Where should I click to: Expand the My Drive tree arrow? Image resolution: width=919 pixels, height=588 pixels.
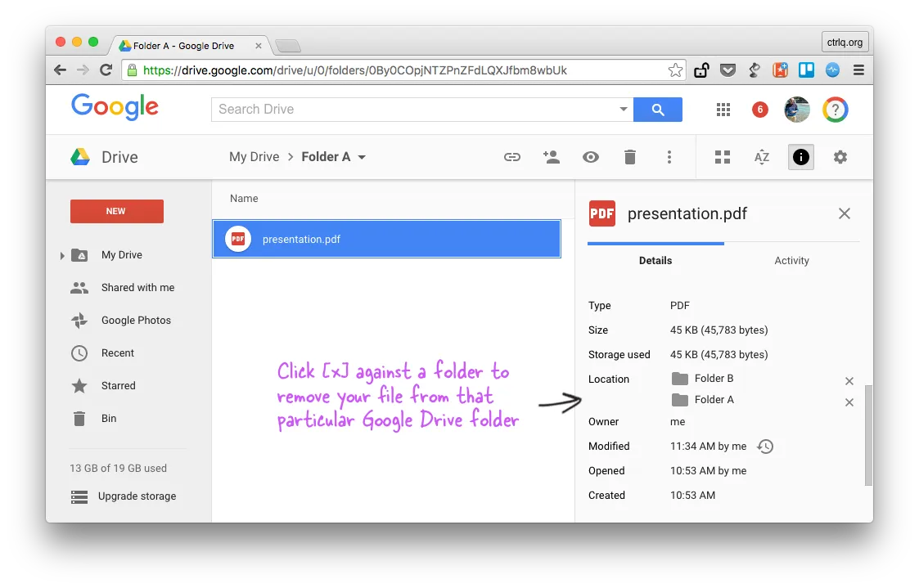(63, 254)
